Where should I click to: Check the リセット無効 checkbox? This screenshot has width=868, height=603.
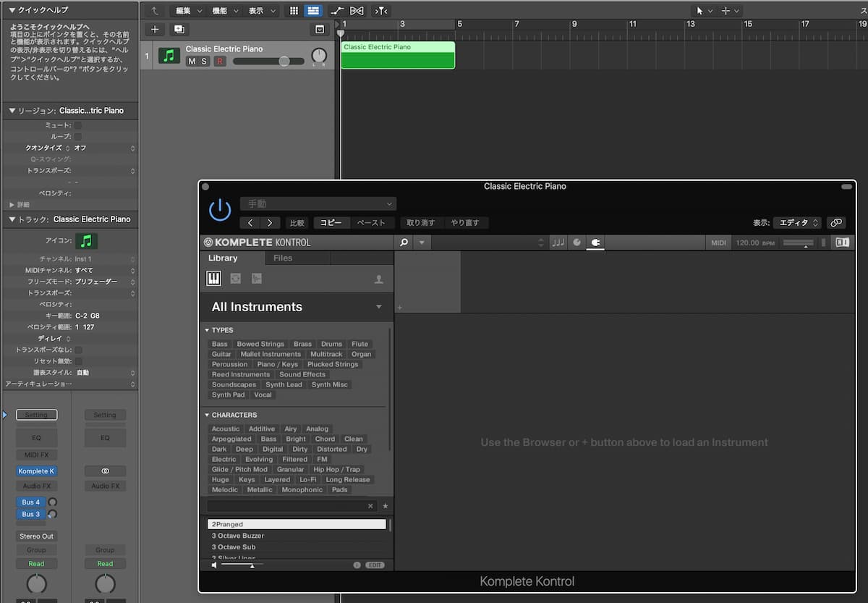(x=78, y=361)
